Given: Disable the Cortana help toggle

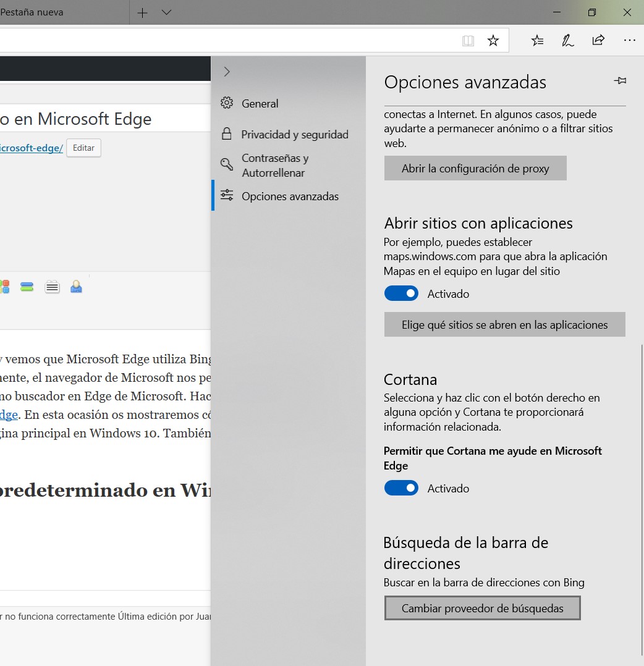Looking at the screenshot, I should tap(401, 489).
